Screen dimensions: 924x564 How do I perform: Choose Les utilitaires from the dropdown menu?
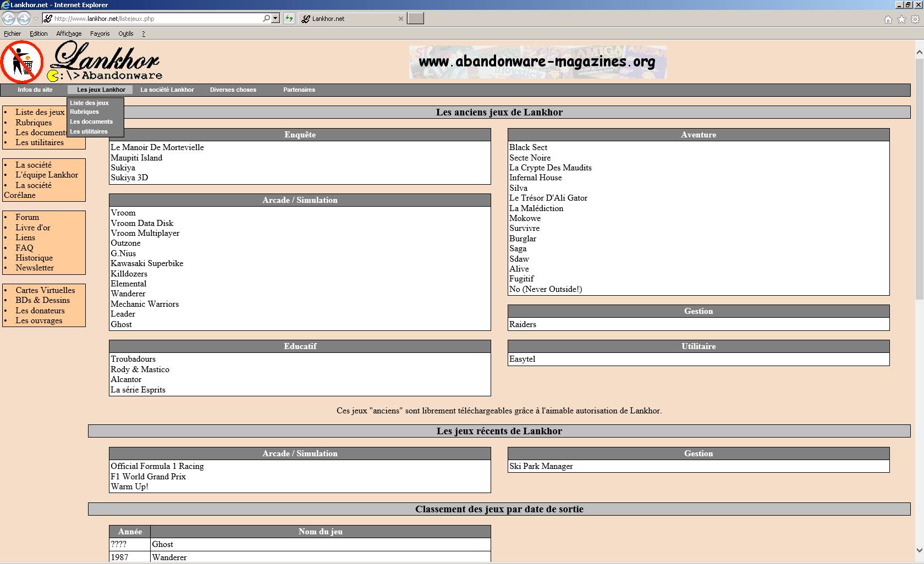89,131
